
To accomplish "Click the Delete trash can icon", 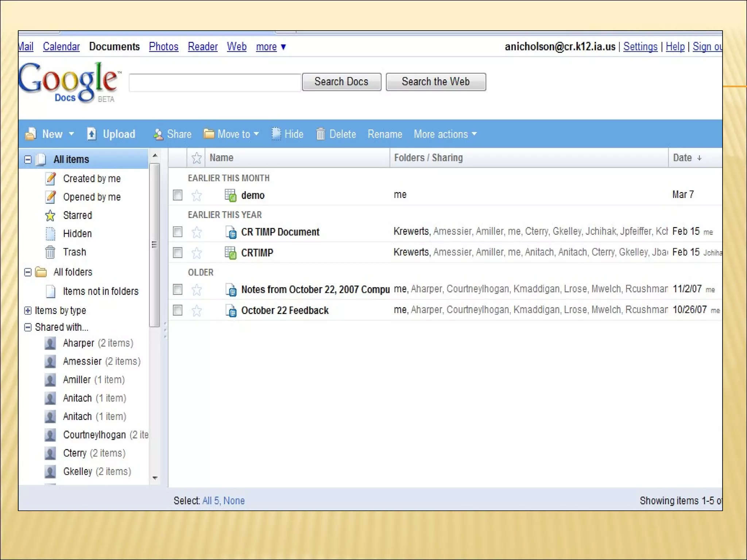I will coord(320,134).
